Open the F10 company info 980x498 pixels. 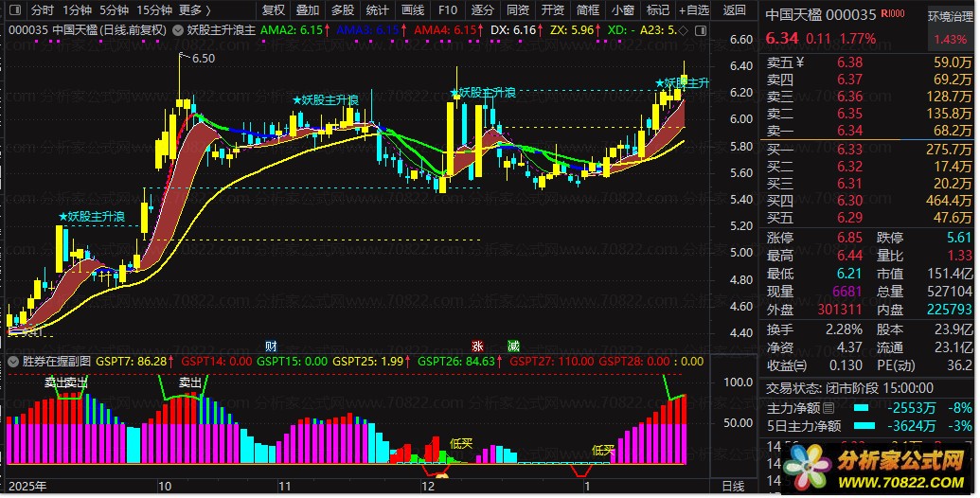(448, 10)
